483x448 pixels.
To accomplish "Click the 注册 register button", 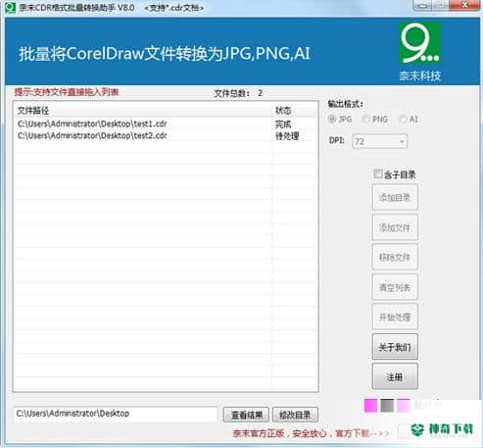I will click(x=395, y=377).
